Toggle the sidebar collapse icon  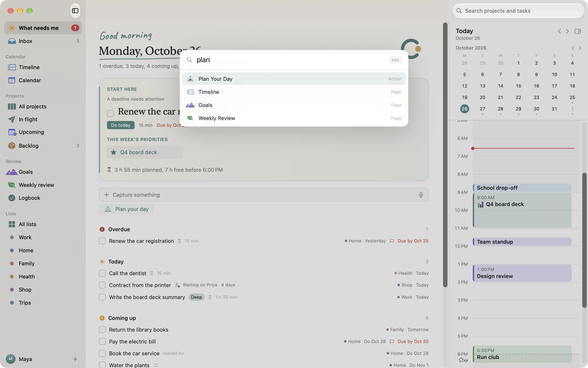tap(75, 11)
